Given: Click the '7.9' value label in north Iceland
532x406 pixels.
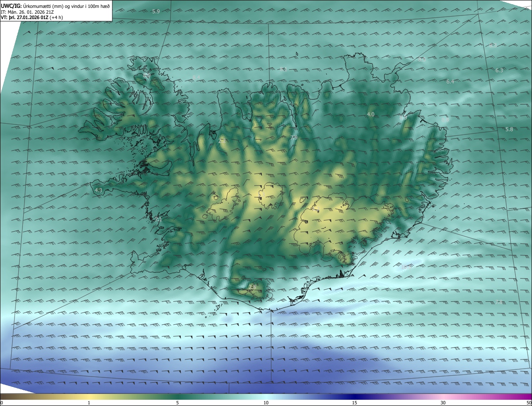Looking at the screenshot, I should point(294,137).
